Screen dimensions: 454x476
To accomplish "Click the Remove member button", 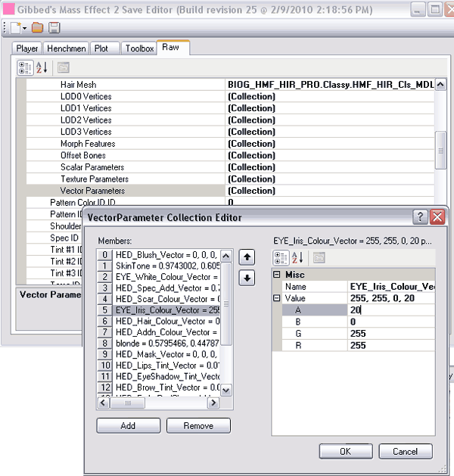I will tap(198, 425).
